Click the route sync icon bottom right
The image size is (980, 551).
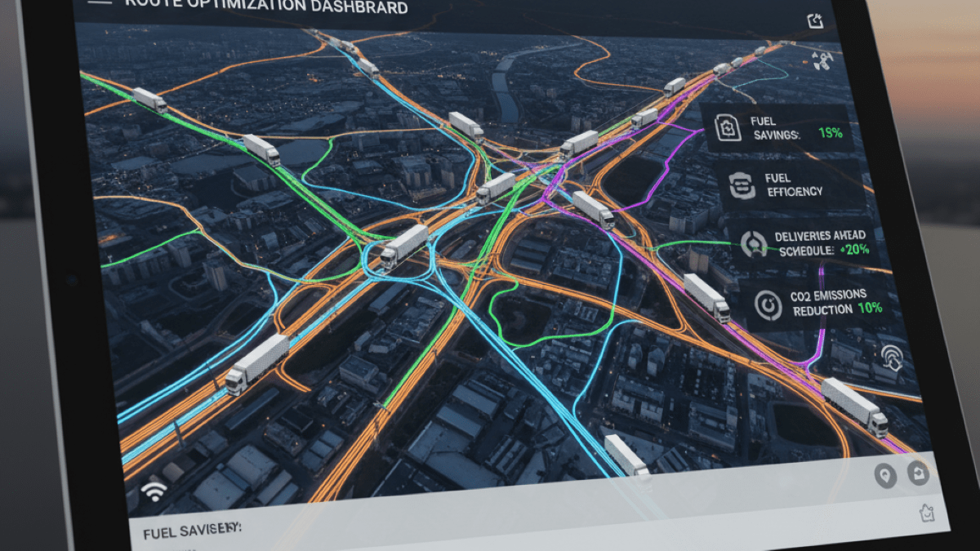click(918, 473)
